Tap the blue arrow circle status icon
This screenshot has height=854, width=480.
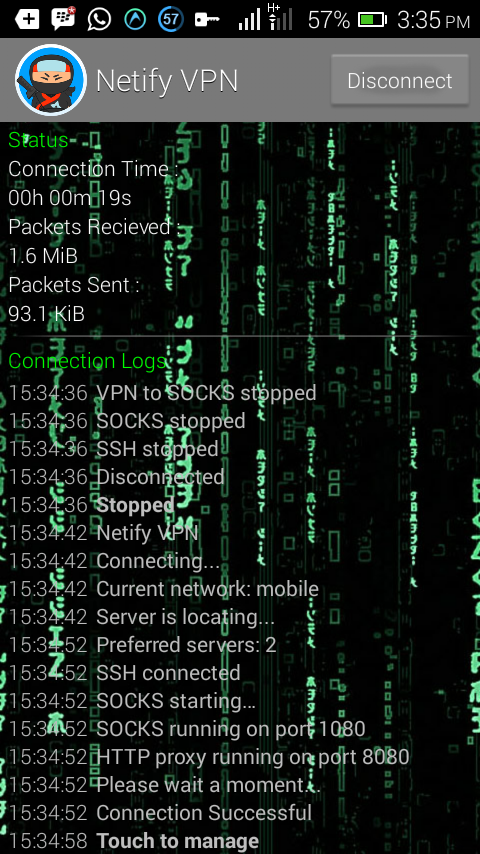[x=135, y=20]
